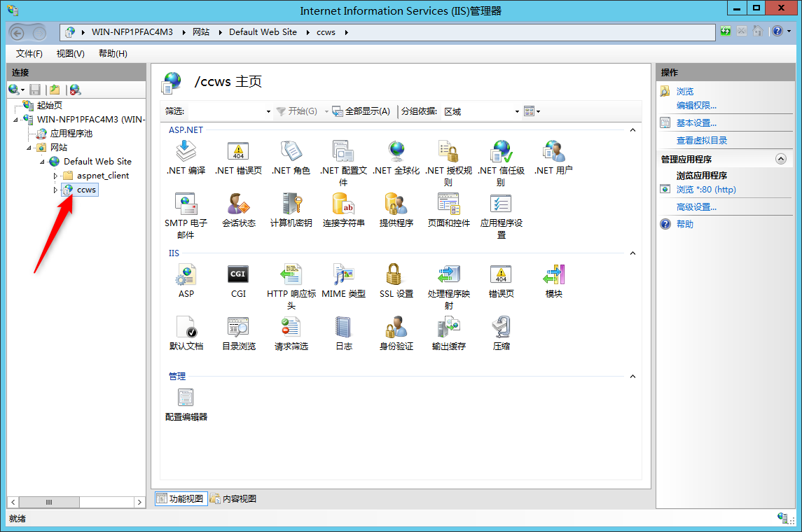The height and width of the screenshot is (532, 802).
Task: Open the IIS 错误页 feature
Action: [502, 281]
